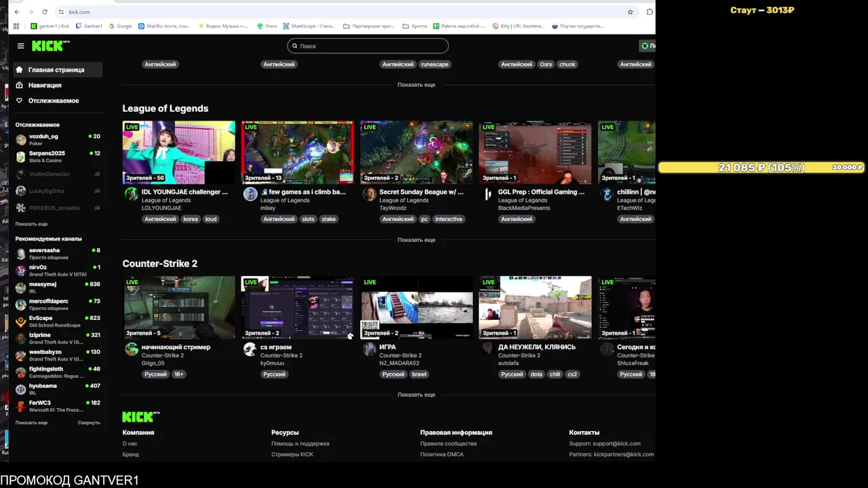Screen dimensions: 868x488
Task: Open the Bitly URL Shortener bookmark
Action: (518, 26)
